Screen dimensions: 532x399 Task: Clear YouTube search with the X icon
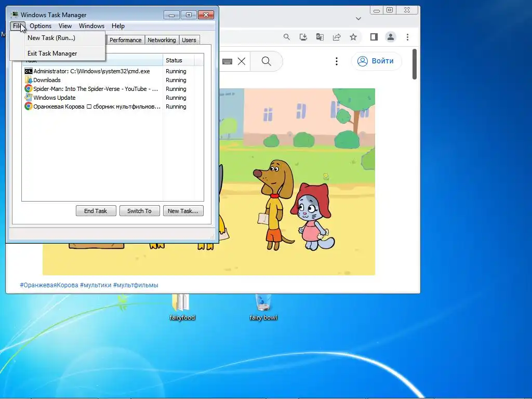pyautogui.click(x=242, y=61)
